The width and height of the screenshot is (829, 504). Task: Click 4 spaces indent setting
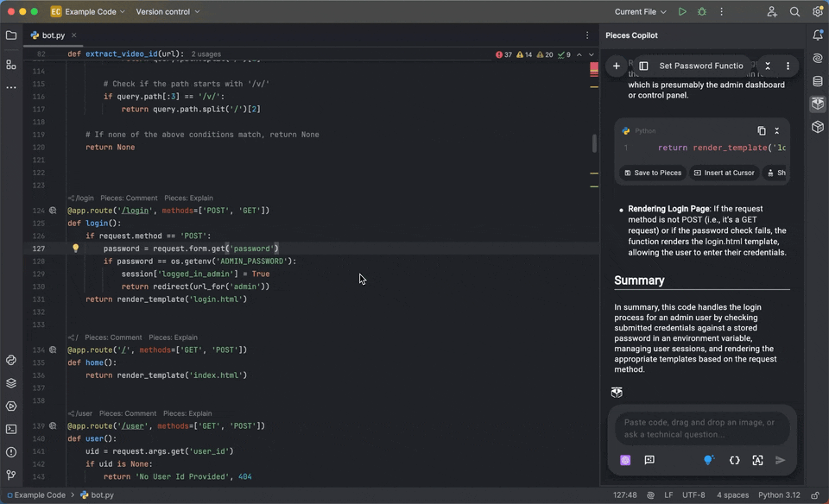pos(733,495)
